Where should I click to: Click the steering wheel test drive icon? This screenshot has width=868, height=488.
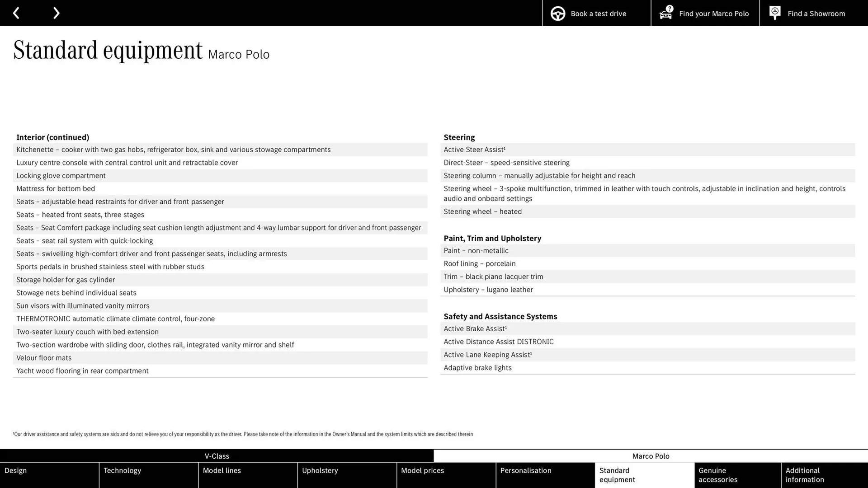click(x=557, y=13)
